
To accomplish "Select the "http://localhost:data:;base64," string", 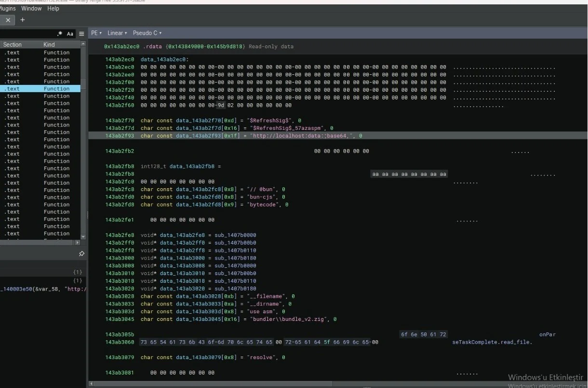I will [x=302, y=136].
